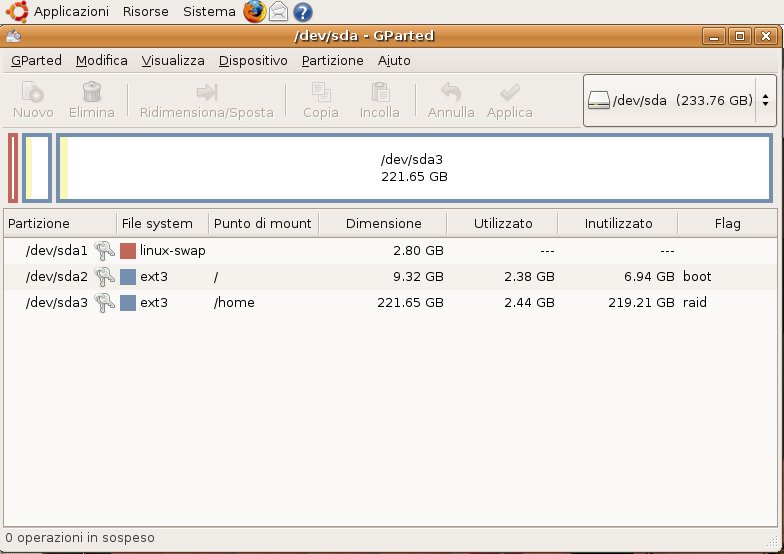Sort by Flag column header
784x554 pixels.
pyautogui.click(x=728, y=224)
